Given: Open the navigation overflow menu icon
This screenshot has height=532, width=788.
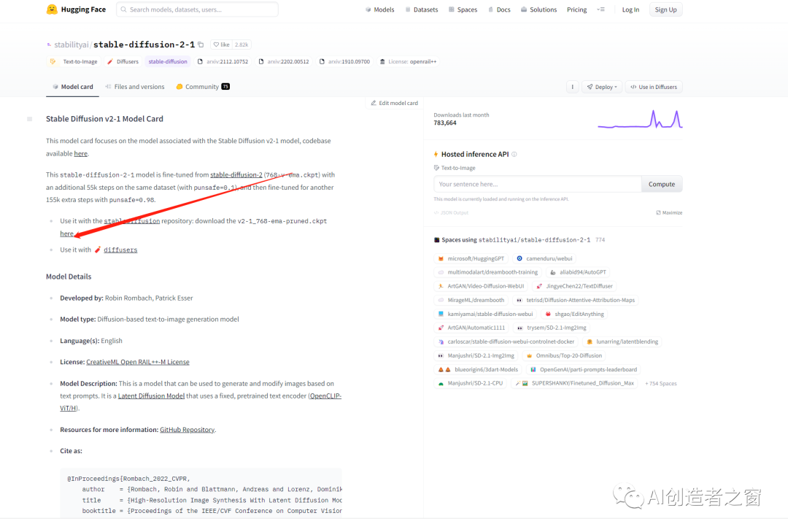Looking at the screenshot, I should 600,9.
